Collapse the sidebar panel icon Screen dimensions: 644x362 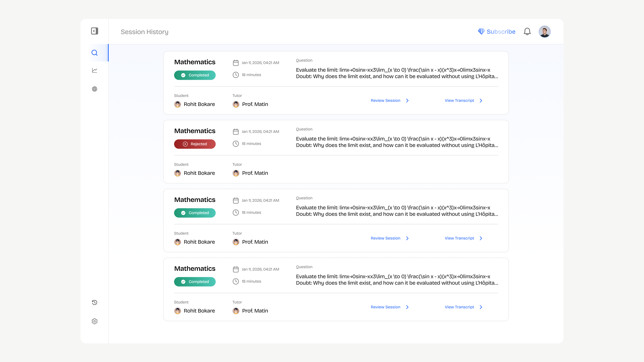click(x=95, y=31)
